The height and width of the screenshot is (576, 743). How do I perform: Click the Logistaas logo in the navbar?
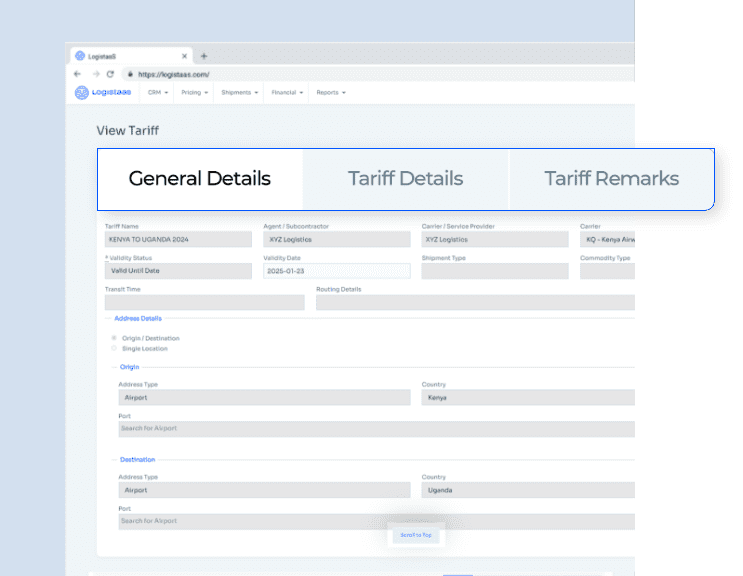(103, 92)
